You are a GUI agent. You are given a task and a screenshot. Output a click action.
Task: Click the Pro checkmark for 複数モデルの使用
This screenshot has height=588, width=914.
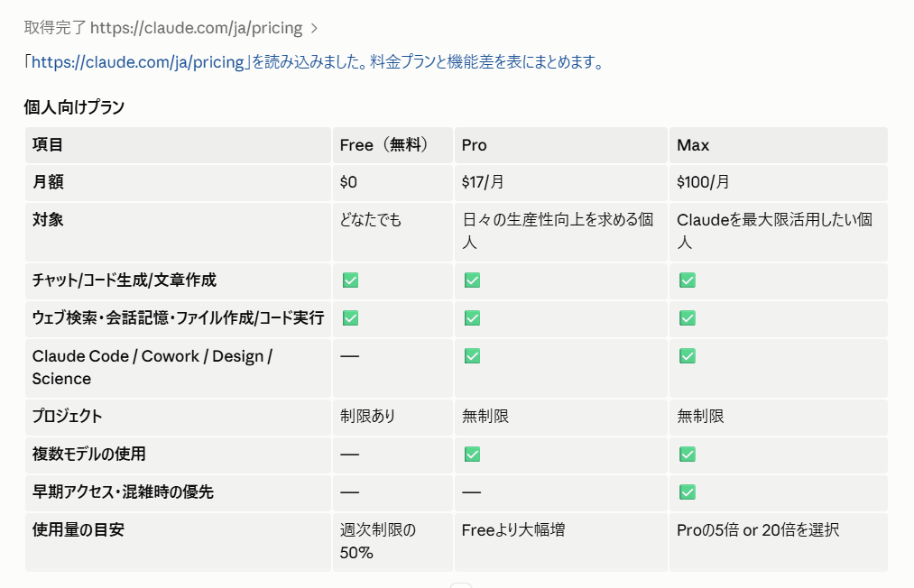pyautogui.click(x=472, y=455)
